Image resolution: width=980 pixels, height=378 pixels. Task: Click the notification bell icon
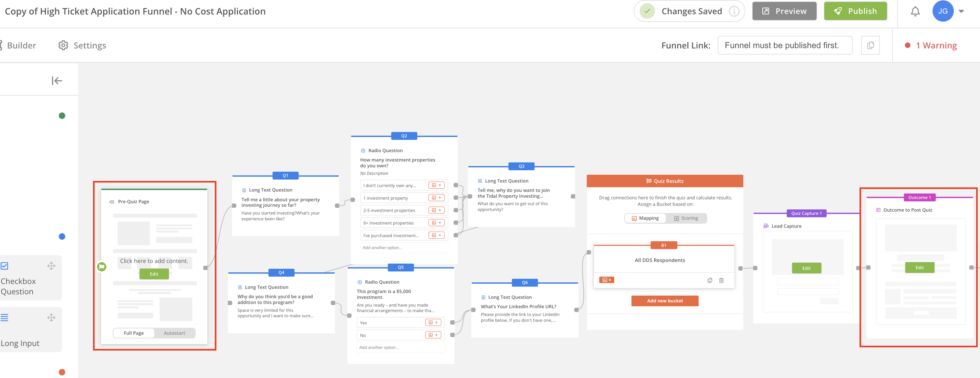(915, 11)
